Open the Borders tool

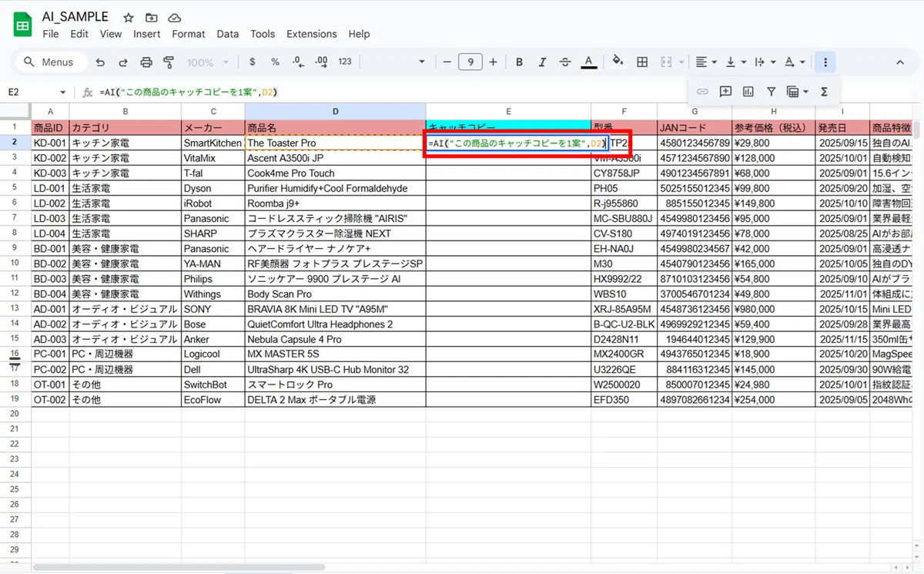pos(642,62)
